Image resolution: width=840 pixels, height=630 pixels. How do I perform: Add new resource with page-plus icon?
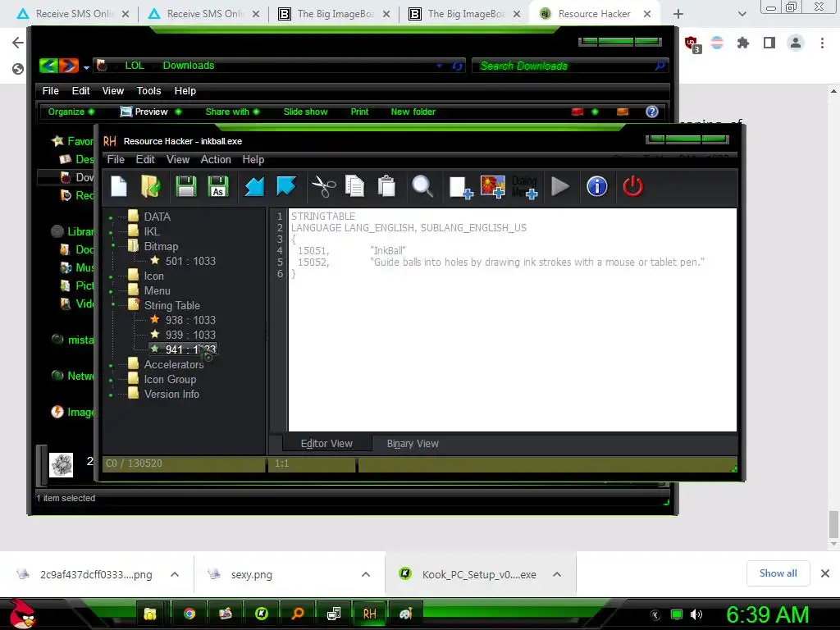pos(460,188)
